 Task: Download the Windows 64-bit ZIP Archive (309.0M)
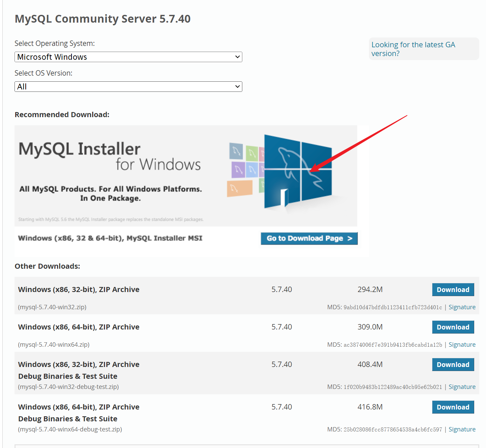[x=453, y=327]
